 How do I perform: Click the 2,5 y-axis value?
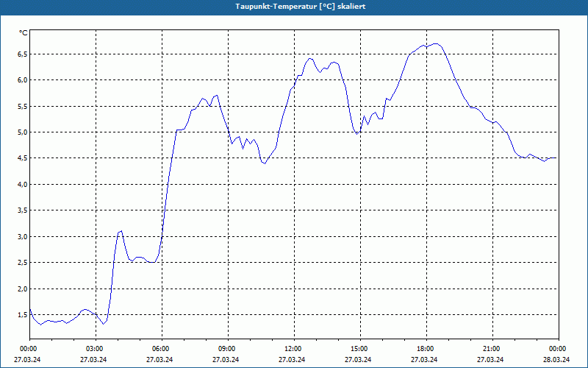(x=23, y=263)
